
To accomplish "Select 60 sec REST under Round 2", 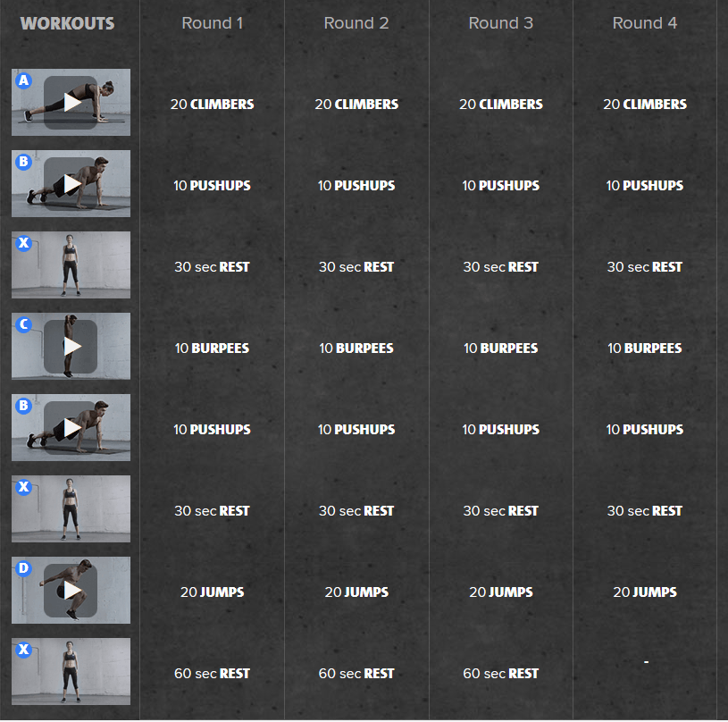I will (356, 674).
